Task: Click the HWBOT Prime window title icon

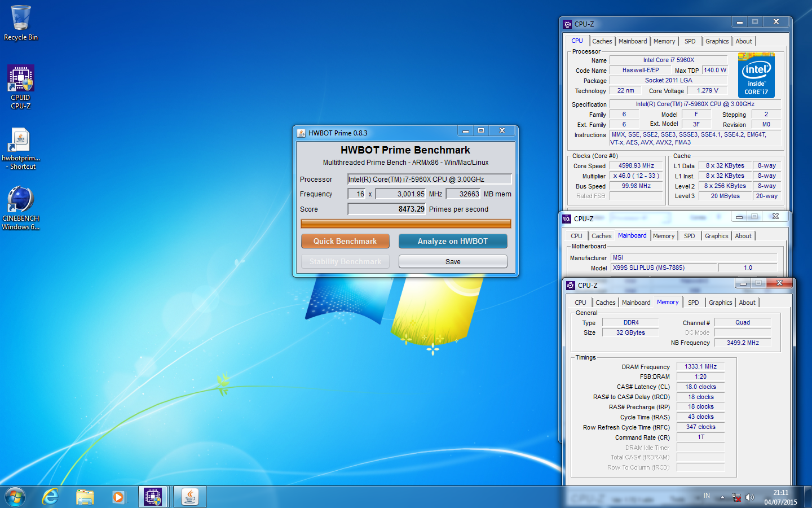Action: (301, 133)
